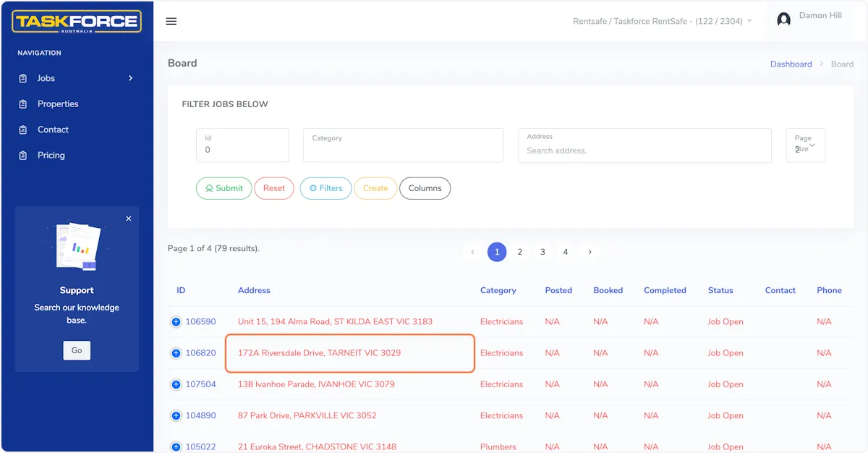The height and width of the screenshot is (453, 868).
Task: Sort table by Category column header
Action: pyautogui.click(x=498, y=290)
